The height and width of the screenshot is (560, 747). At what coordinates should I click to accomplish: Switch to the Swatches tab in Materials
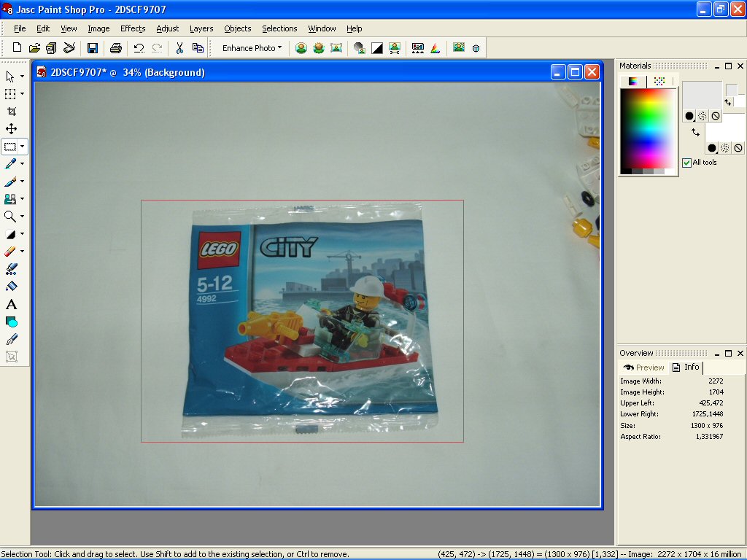click(x=659, y=82)
